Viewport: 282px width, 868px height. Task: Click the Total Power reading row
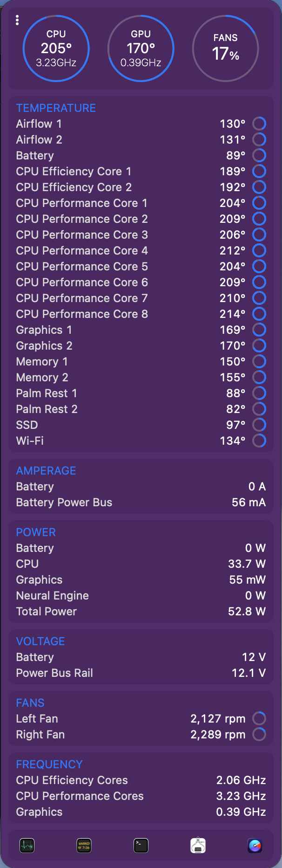click(141, 611)
